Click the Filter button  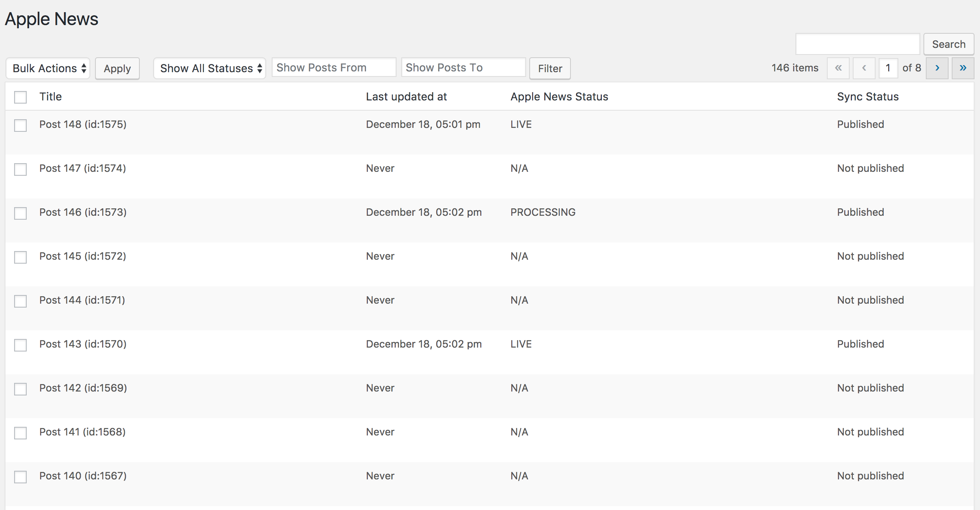(x=550, y=68)
